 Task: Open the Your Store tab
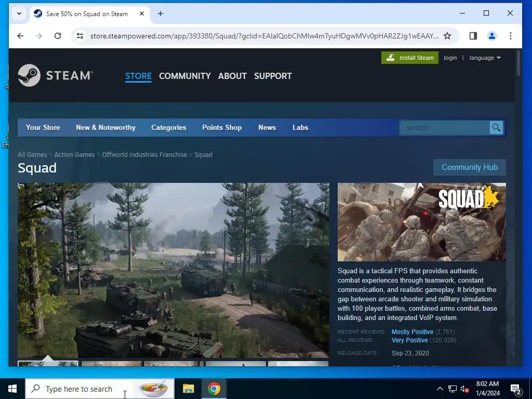pos(43,128)
